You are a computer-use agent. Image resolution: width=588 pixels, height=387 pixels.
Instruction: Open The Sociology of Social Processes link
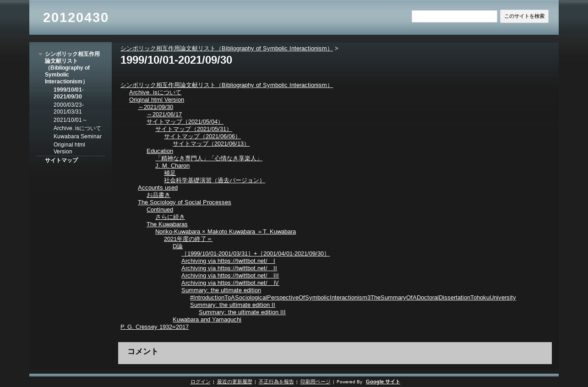click(185, 202)
